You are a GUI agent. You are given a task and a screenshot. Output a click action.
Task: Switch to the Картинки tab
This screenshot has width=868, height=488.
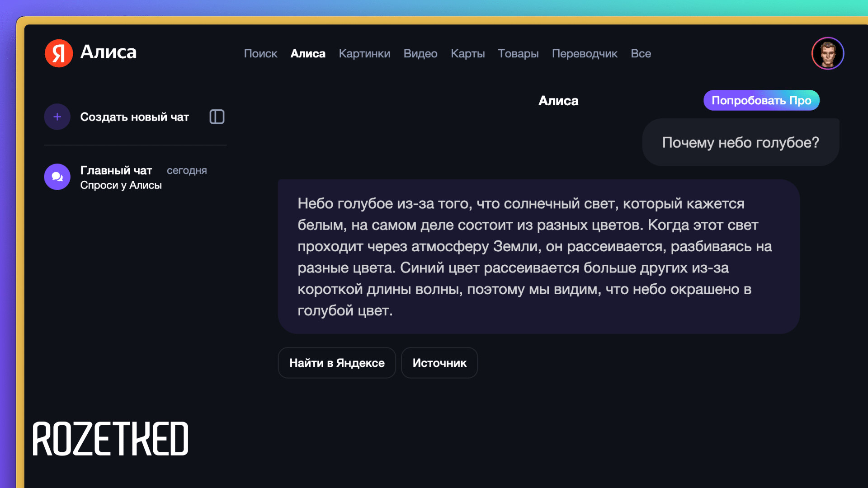click(364, 53)
